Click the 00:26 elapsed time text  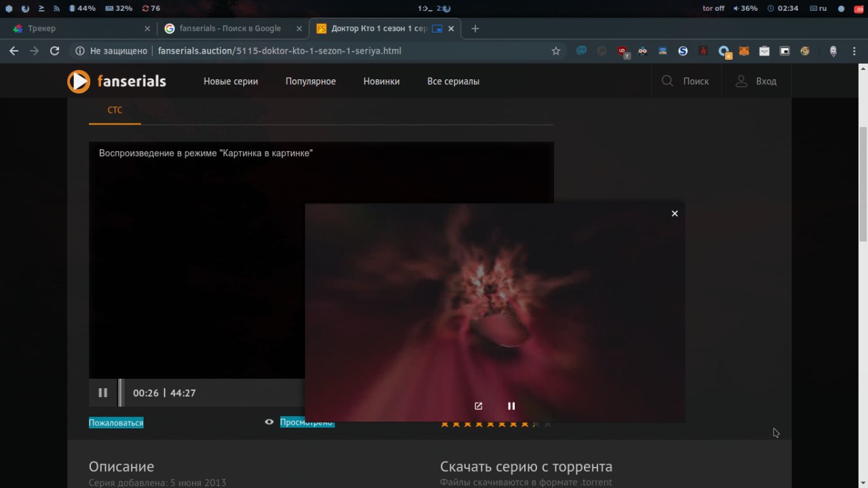point(146,393)
